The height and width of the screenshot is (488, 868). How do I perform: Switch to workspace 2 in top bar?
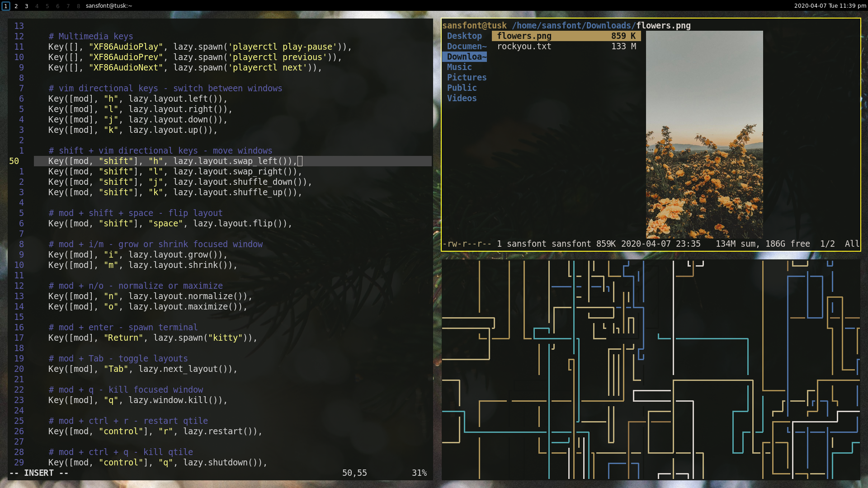tap(16, 6)
